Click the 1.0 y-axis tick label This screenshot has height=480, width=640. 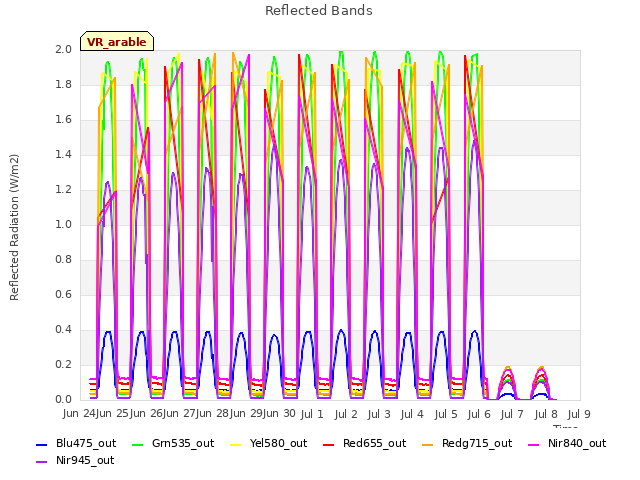pos(63,225)
